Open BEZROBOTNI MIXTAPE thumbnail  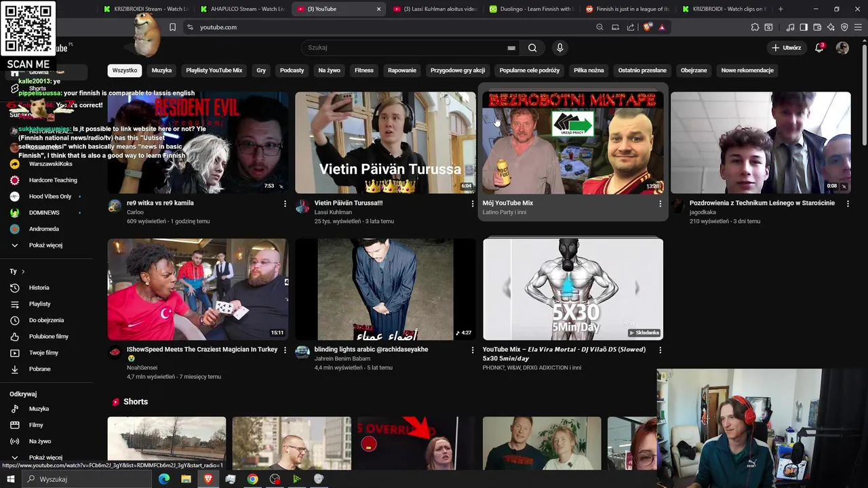[x=573, y=143]
